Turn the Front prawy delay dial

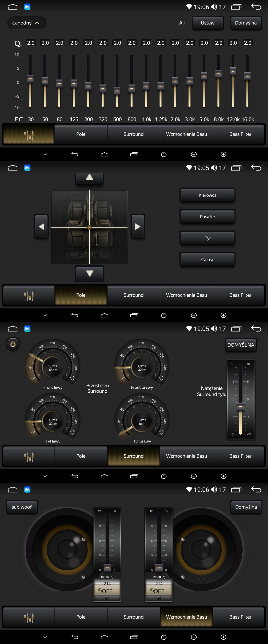[x=142, y=368]
